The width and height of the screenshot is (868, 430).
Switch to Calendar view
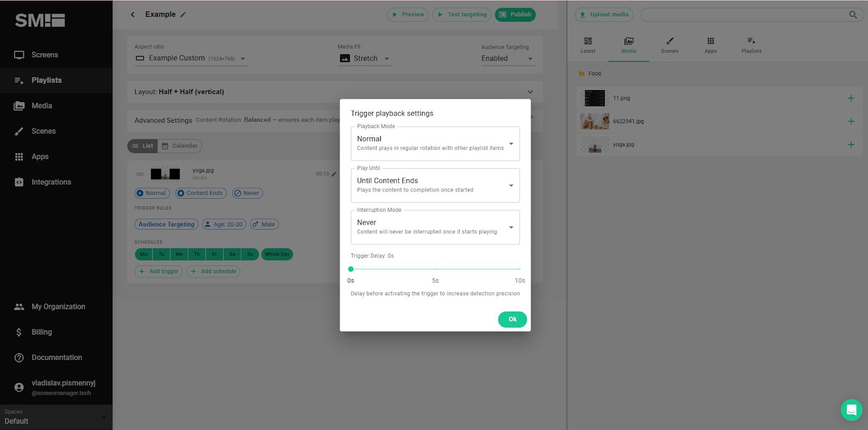pyautogui.click(x=180, y=146)
